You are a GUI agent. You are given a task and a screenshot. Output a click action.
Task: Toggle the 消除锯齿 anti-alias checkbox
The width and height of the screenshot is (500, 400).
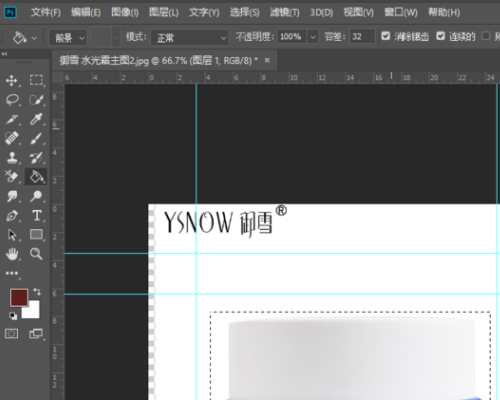coord(386,36)
